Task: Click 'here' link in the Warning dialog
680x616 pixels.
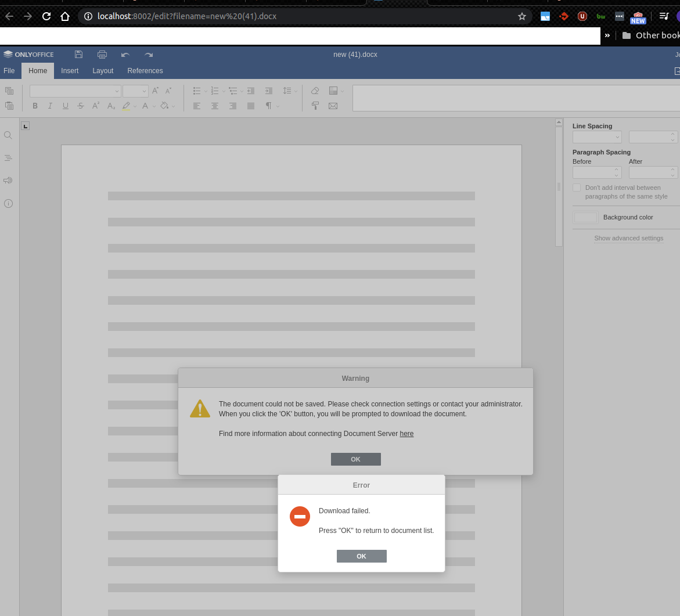Action: (x=406, y=434)
